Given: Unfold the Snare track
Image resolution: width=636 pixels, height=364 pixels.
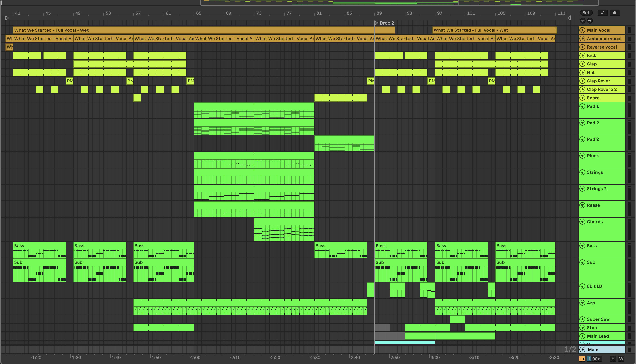Looking at the screenshot, I should pyautogui.click(x=582, y=98).
